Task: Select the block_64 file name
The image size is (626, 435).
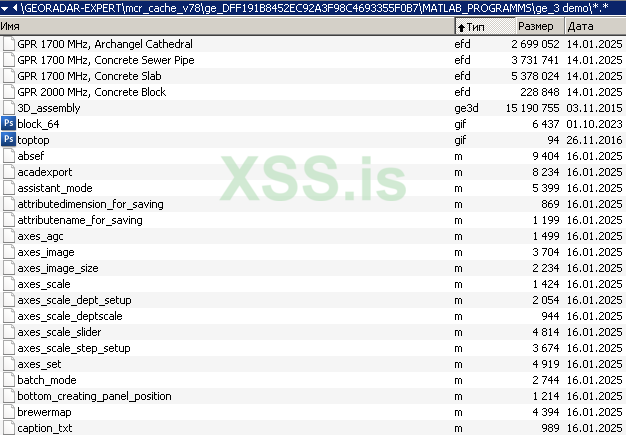Action: [x=38, y=124]
